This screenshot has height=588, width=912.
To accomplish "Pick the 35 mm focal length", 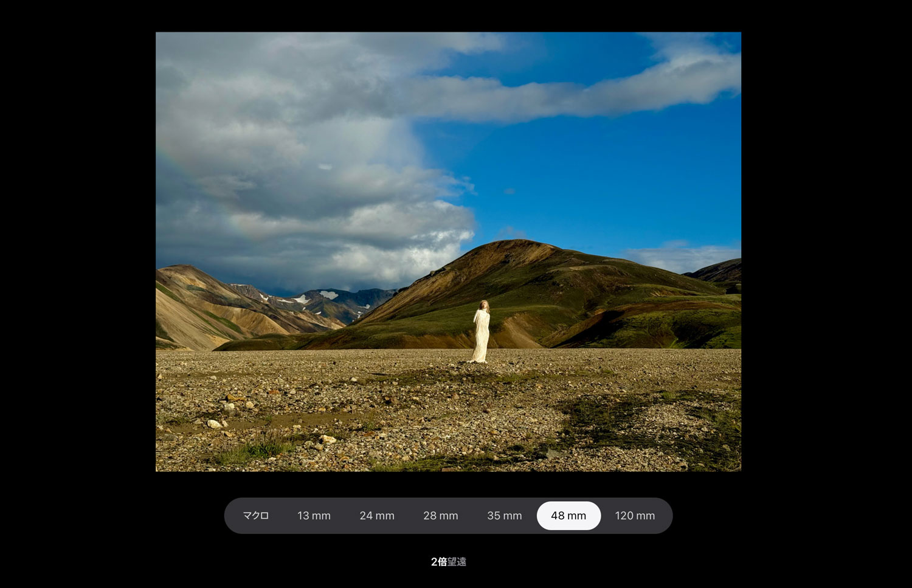I will tap(505, 516).
